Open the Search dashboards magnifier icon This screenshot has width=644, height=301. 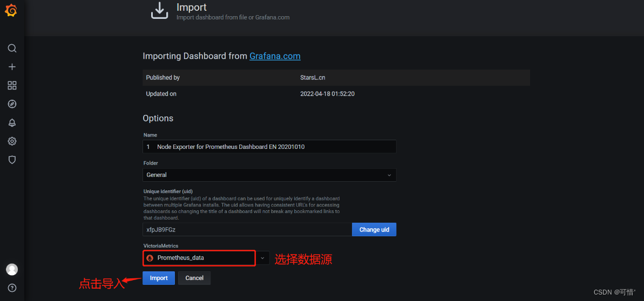pos(12,49)
